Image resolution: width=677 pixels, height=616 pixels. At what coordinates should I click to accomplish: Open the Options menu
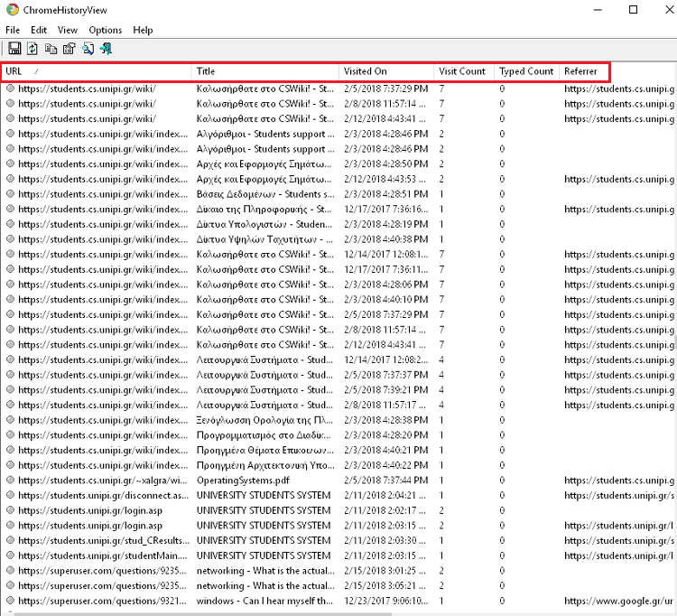coord(105,30)
